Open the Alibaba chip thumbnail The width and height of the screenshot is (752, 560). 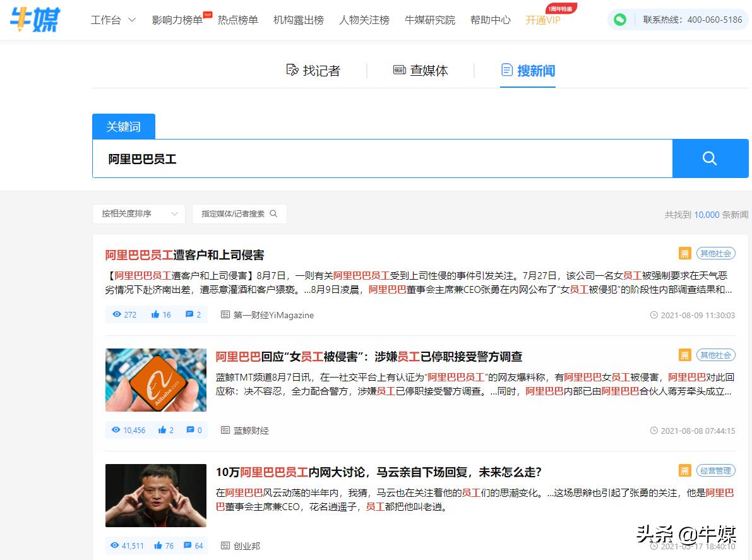(x=156, y=379)
